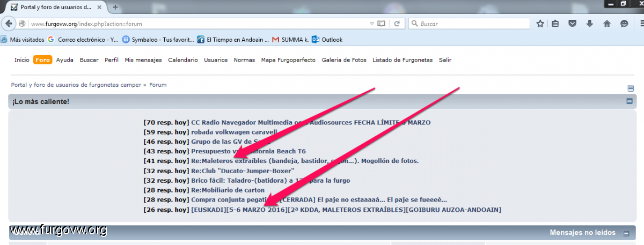The image size is (644, 245).
Task: Bookmark this page with the star icon
Action: 540,24
